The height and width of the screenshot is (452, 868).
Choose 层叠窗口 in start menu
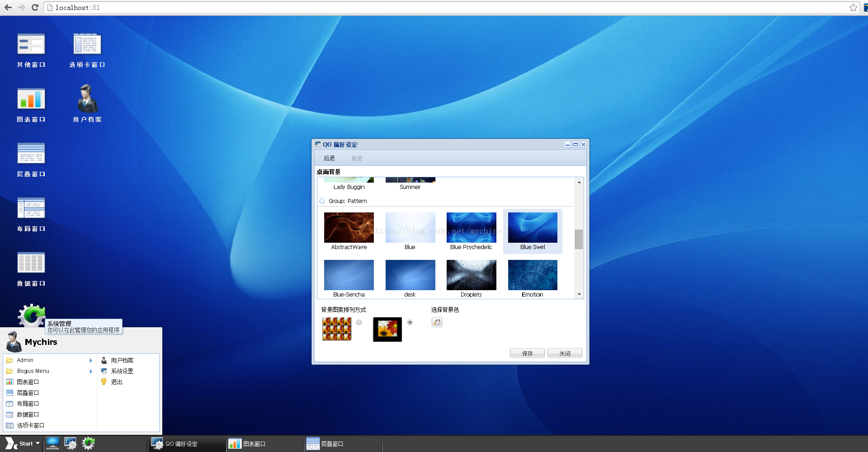click(50, 393)
